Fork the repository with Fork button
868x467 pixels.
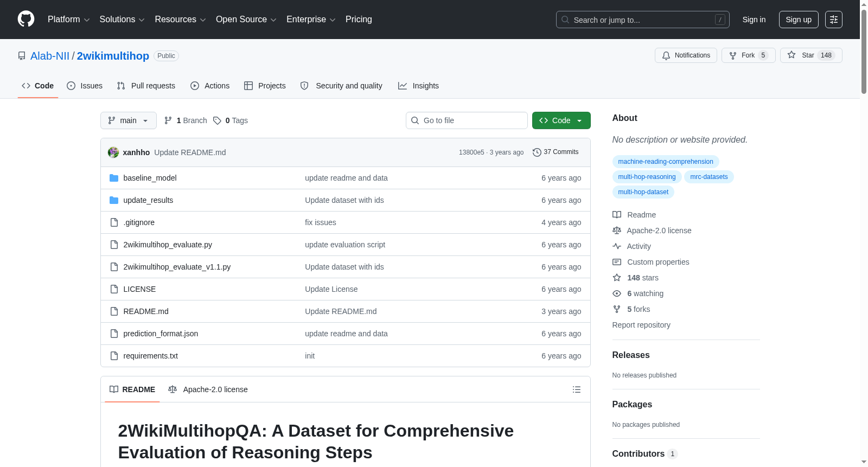pos(749,55)
